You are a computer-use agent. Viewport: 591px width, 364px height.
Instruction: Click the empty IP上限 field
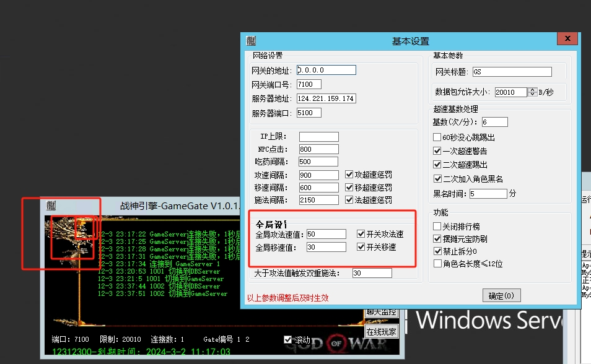click(318, 137)
